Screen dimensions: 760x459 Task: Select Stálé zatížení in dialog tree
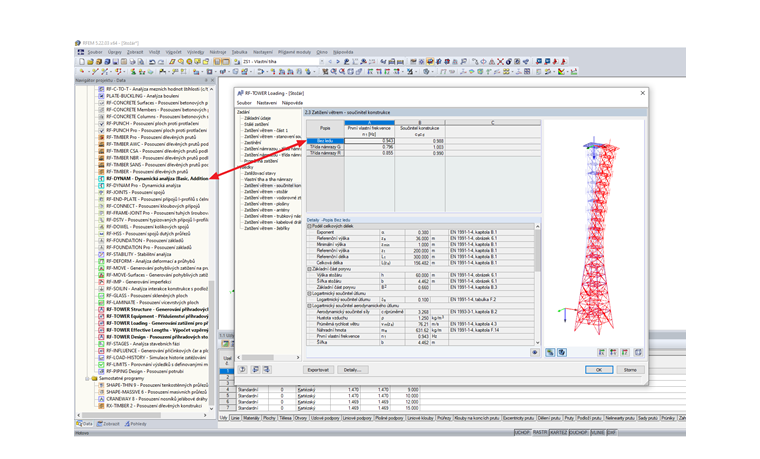coord(256,124)
